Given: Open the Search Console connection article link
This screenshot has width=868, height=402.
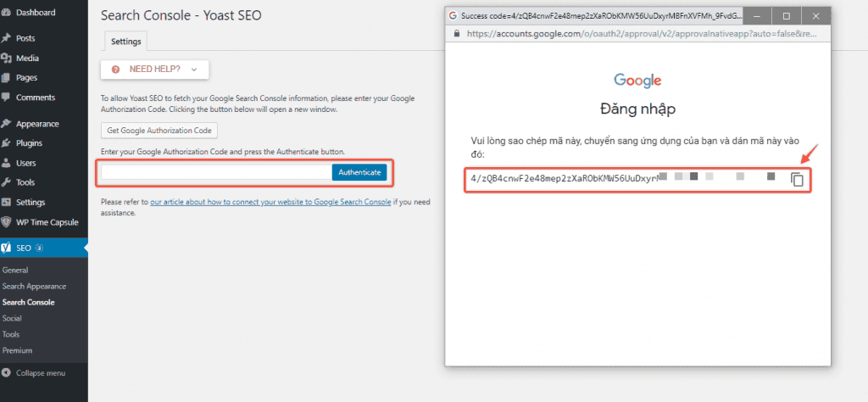Looking at the screenshot, I should click(270, 202).
